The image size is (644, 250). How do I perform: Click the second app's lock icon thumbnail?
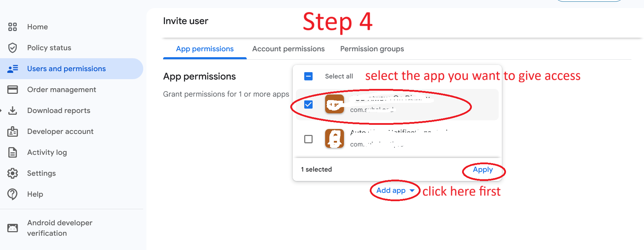coord(335,139)
